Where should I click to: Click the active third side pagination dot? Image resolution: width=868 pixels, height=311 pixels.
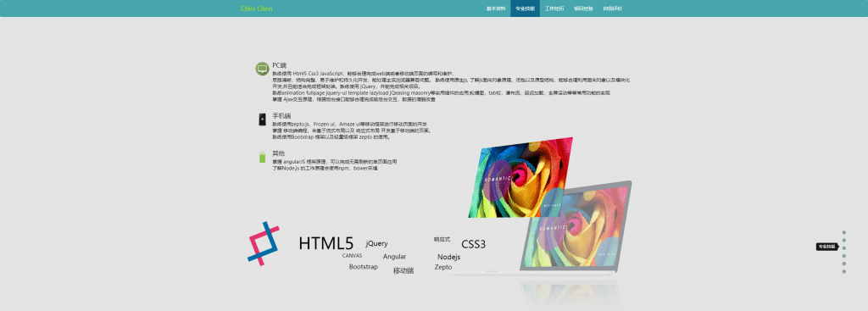844,248
